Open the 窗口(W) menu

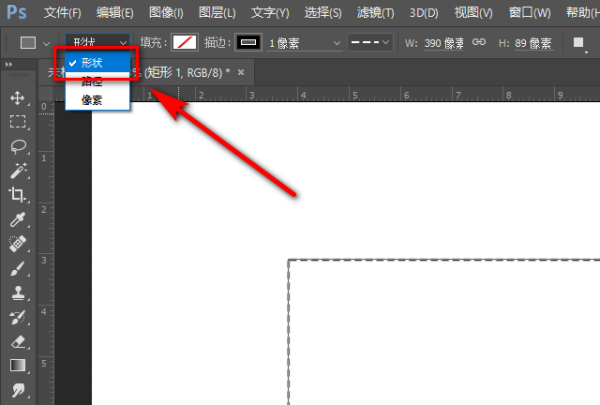coord(530,13)
